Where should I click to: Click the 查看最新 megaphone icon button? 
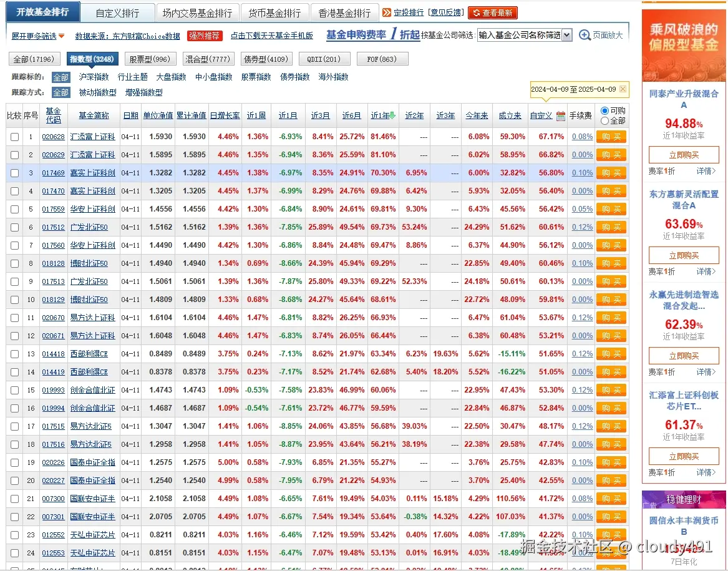point(492,12)
